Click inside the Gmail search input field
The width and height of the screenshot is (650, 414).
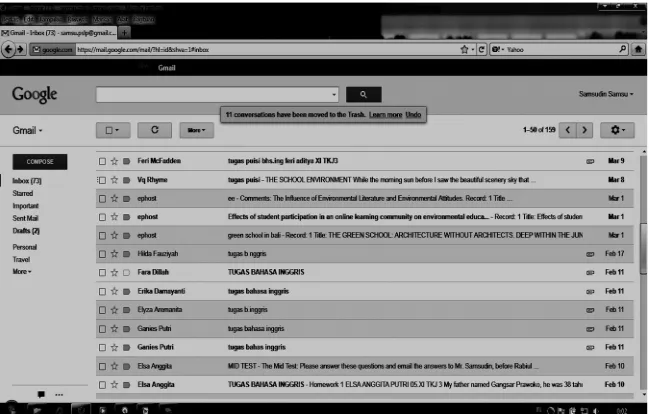213,94
